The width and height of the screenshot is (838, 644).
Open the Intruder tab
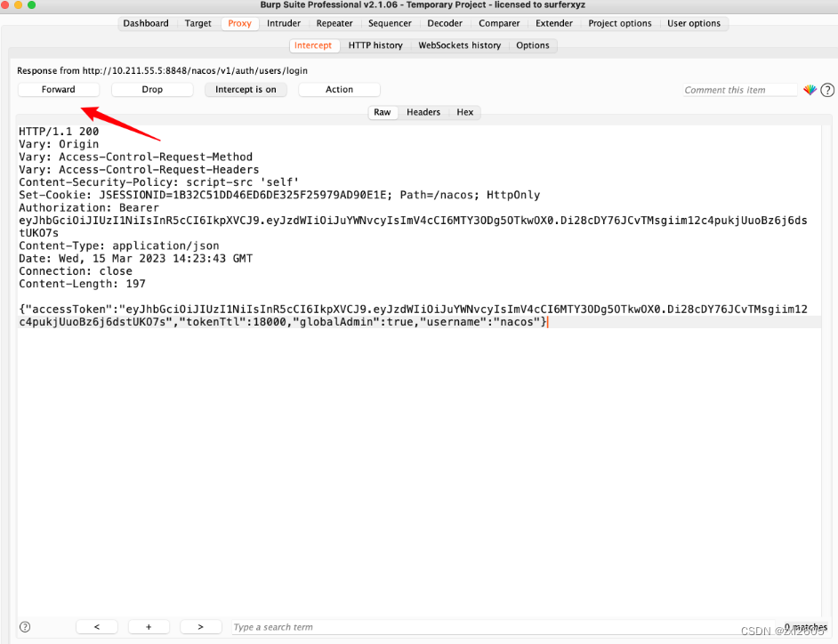pyautogui.click(x=284, y=23)
